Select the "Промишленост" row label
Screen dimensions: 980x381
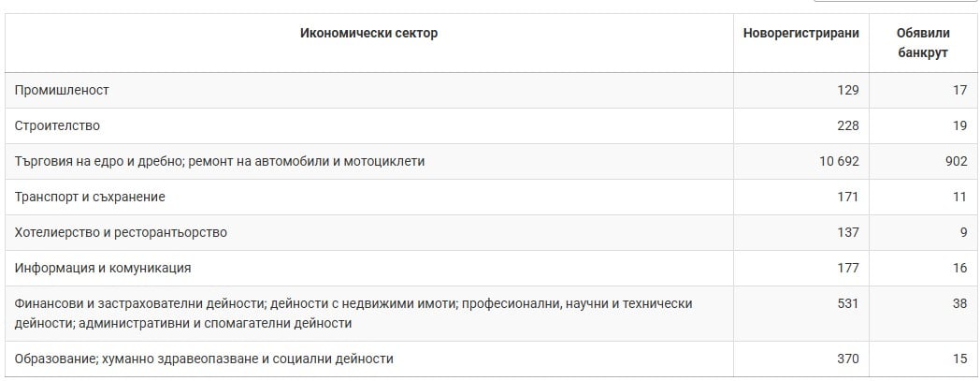[63, 90]
